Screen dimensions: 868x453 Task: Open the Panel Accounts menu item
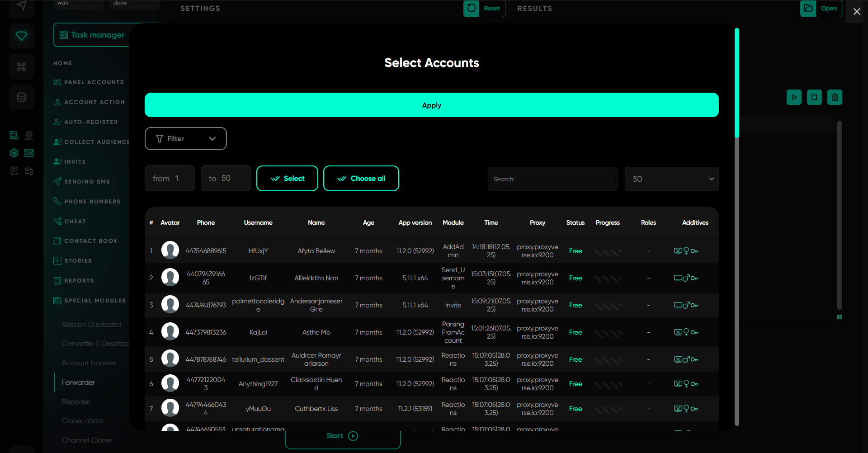point(94,82)
